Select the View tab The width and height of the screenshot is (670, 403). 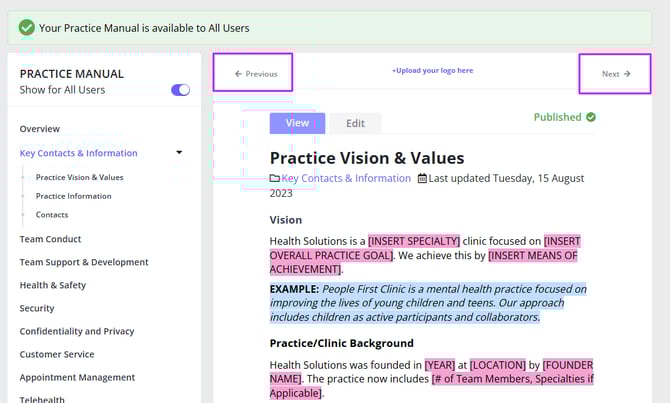(x=297, y=124)
